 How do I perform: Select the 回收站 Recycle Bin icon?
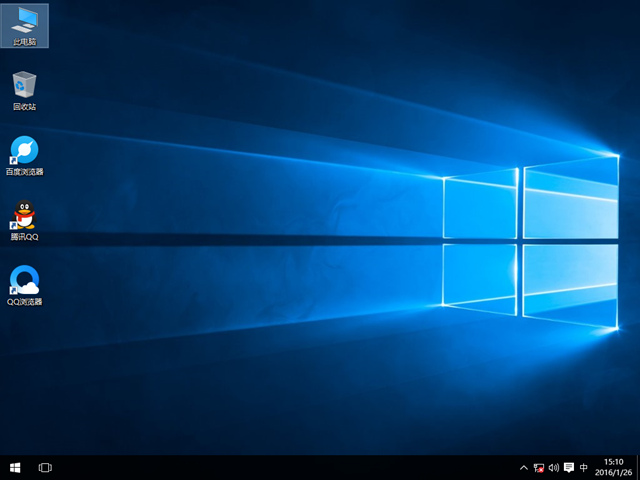(25, 85)
